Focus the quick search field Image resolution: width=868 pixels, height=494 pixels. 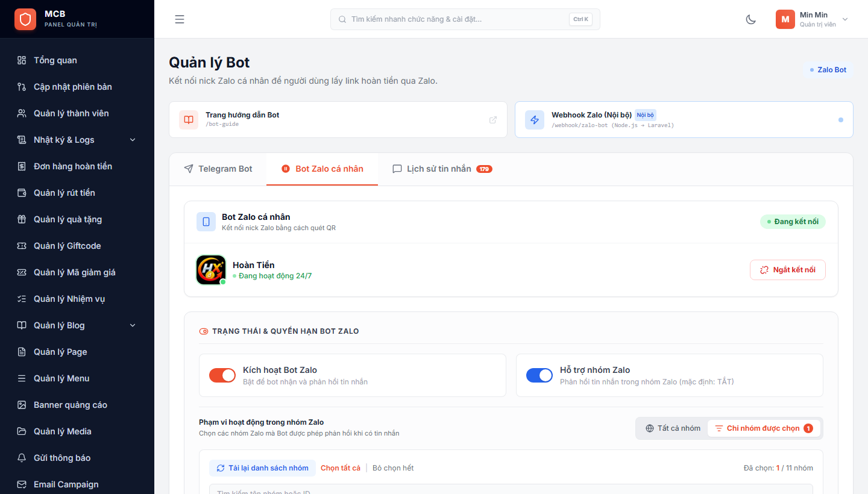pyautogui.click(x=465, y=19)
